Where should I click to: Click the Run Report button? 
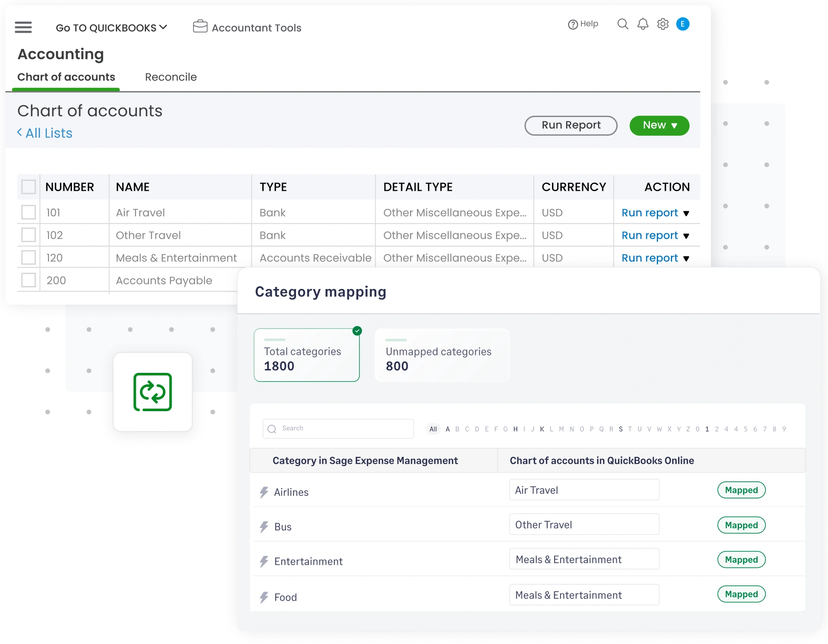tap(571, 125)
